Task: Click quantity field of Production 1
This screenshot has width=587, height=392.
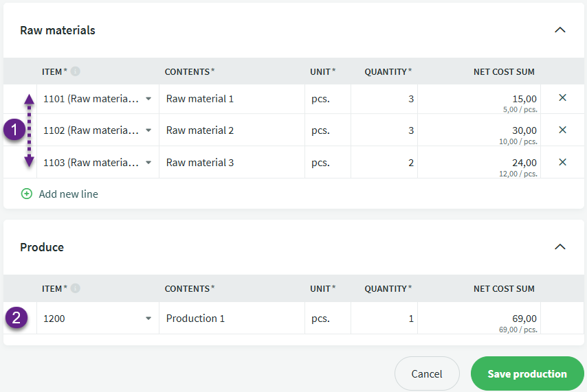Action: (384, 319)
